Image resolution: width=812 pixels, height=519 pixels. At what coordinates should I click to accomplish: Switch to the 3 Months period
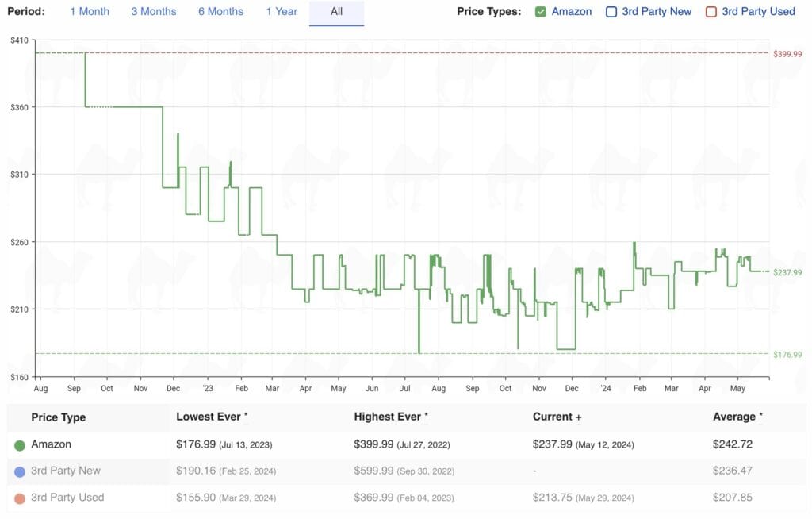154,12
